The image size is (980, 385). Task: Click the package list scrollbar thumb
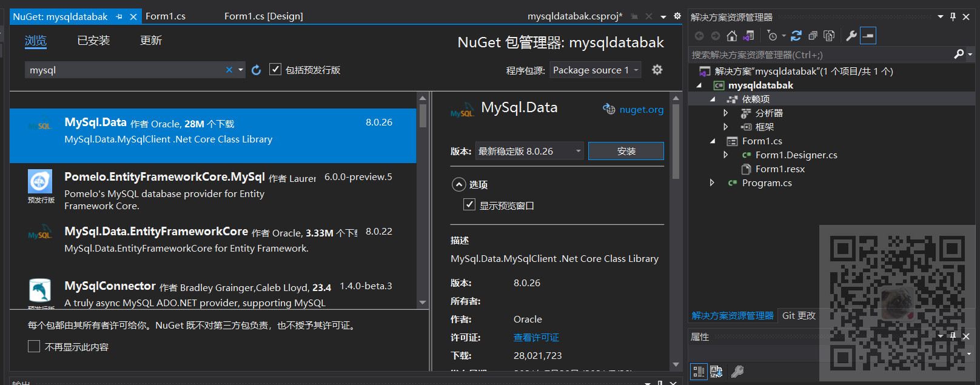pyautogui.click(x=423, y=116)
